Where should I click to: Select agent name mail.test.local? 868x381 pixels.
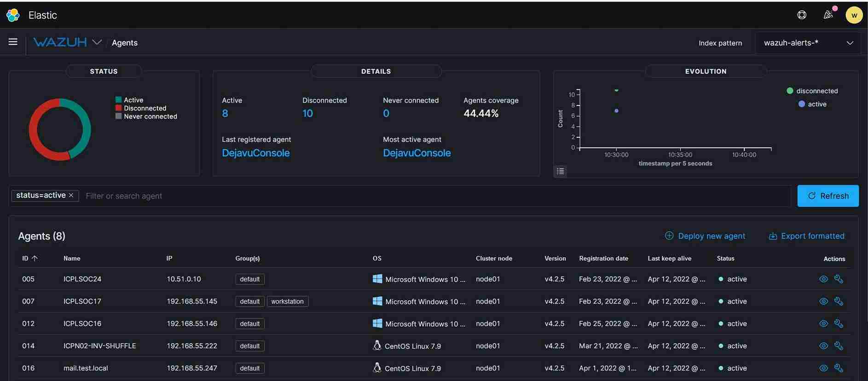[86, 368]
